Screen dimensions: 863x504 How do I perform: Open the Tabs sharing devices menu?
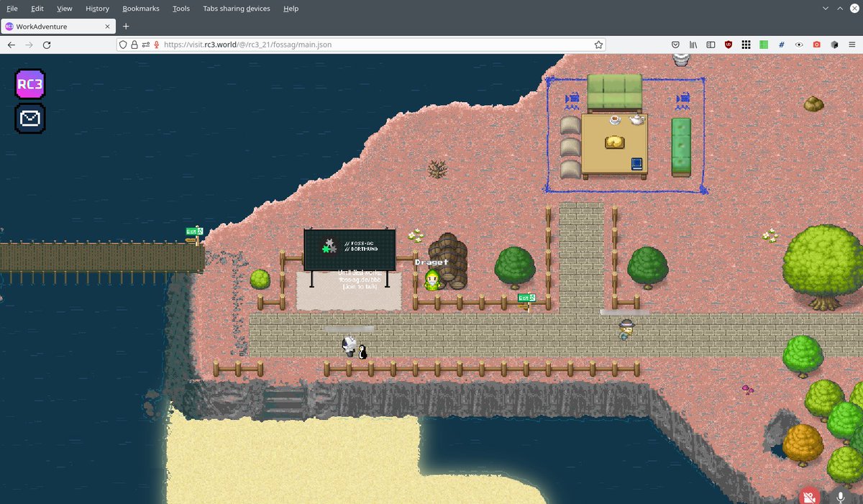[237, 9]
